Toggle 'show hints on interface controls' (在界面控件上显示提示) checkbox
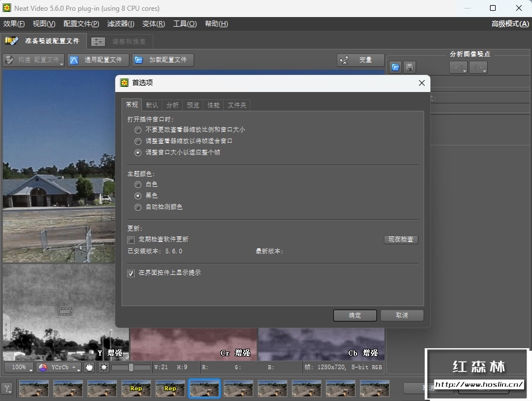The width and height of the screenshot is (532, 401). point(131,273)
